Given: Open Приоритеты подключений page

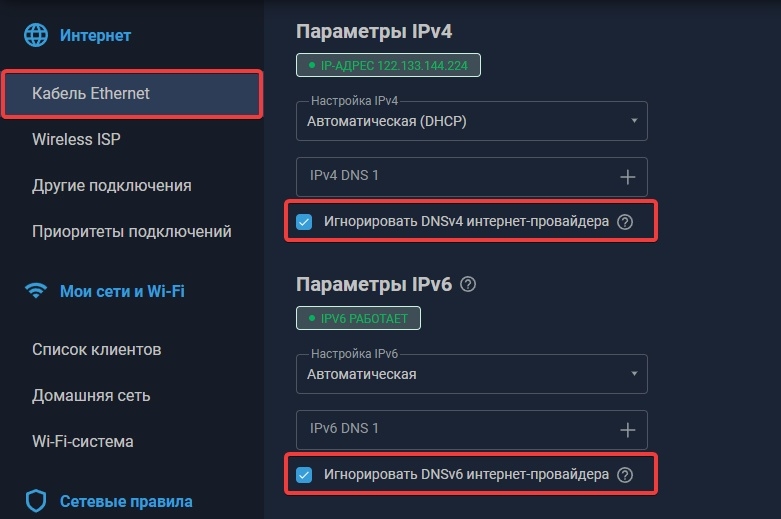Looking at the screenshot, I should point(132,232).
